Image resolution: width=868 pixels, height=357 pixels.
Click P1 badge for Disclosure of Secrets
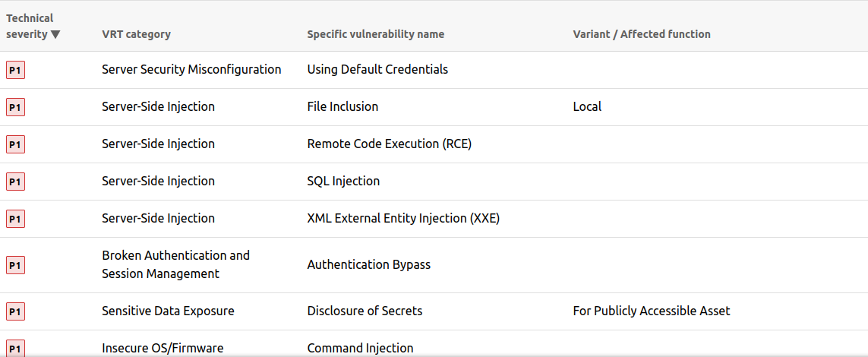[x=16, y=311]
